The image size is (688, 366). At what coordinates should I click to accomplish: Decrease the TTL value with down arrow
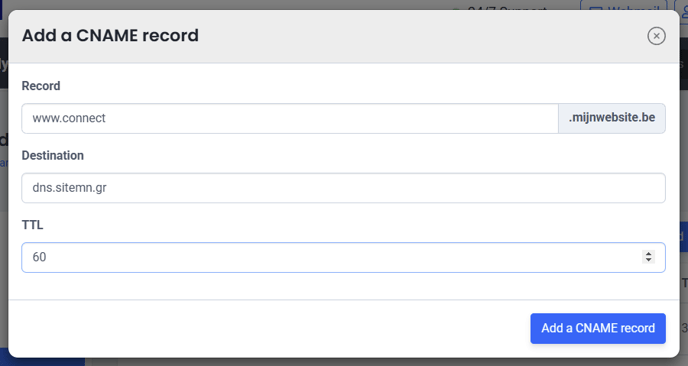[x=649, y=260]
